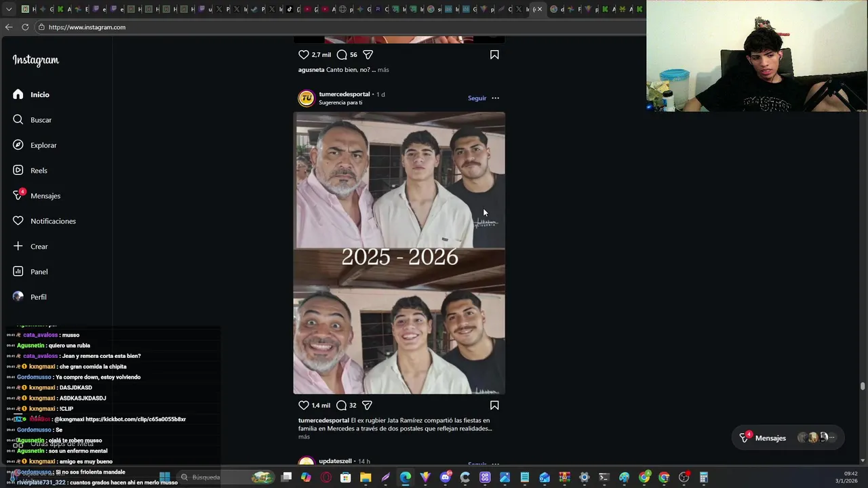Open the 2025 - 2026 family photo post
The width and height of the screenshot is (868, 488).
tap(399, 253)
